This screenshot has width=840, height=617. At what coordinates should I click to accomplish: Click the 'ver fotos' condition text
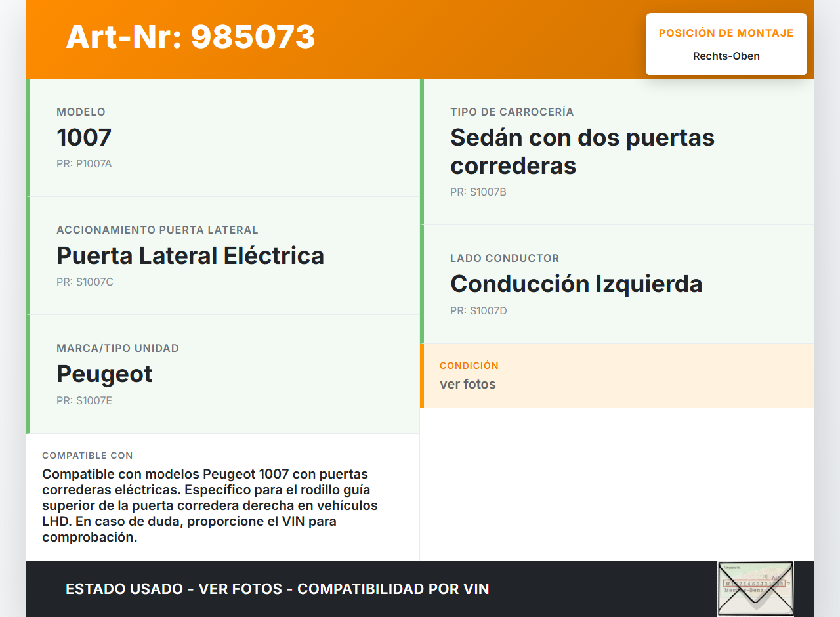click(467, 385)
